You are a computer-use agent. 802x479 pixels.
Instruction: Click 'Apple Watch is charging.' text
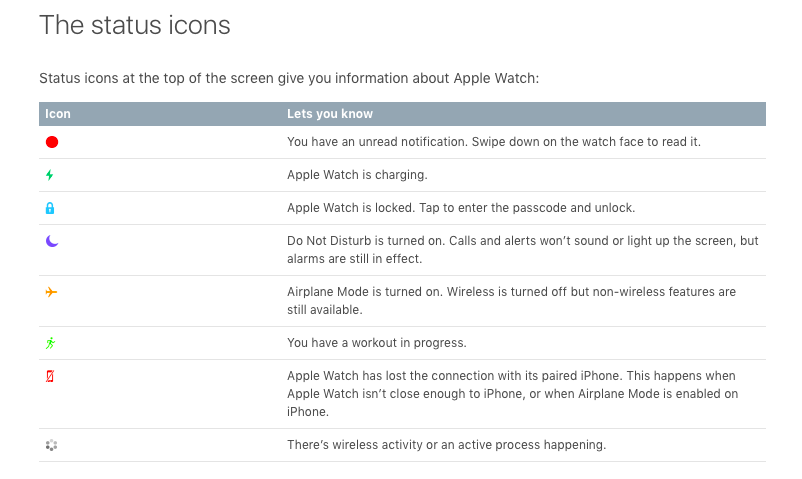(x=357, y=175)
